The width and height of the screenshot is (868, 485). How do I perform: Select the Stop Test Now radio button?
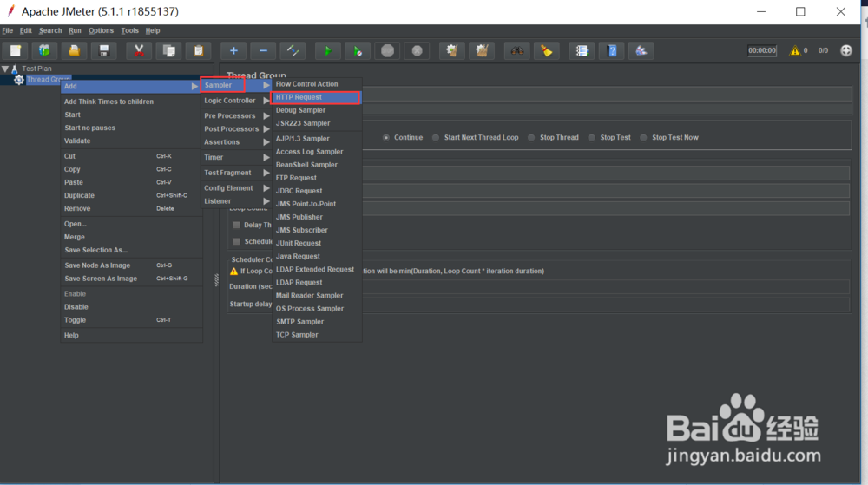[643, 137]
